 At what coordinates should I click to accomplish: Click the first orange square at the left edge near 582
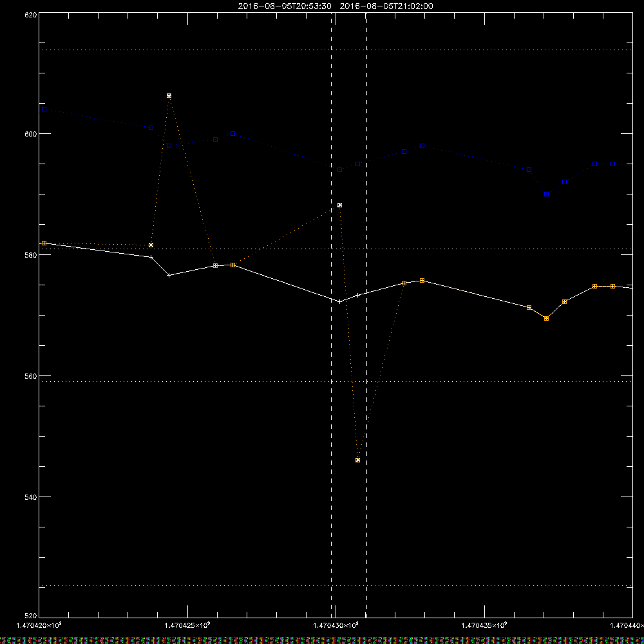tap(44, 243)
